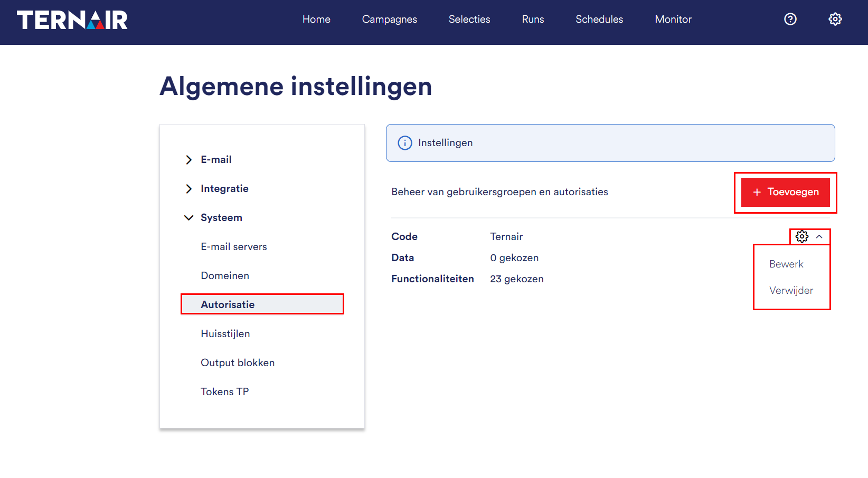Open settings gear in top navigation
This screenshot has height=478, width=868.
835,20
